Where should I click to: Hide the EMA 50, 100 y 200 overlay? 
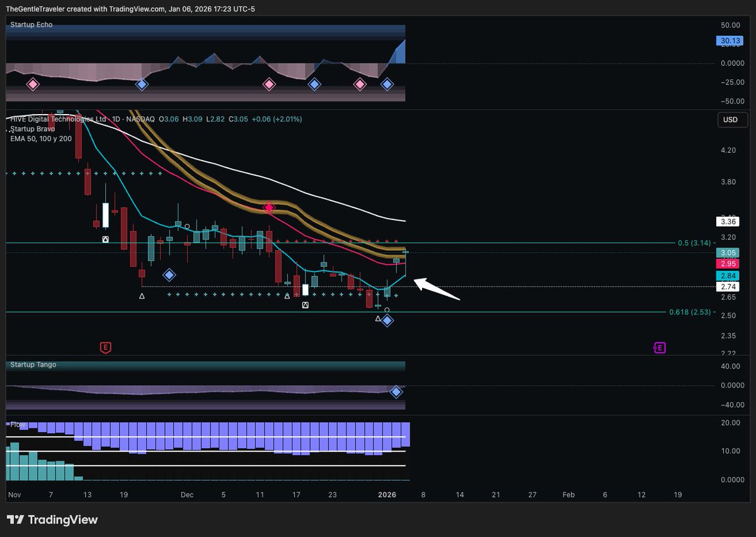tap(40, 139)
